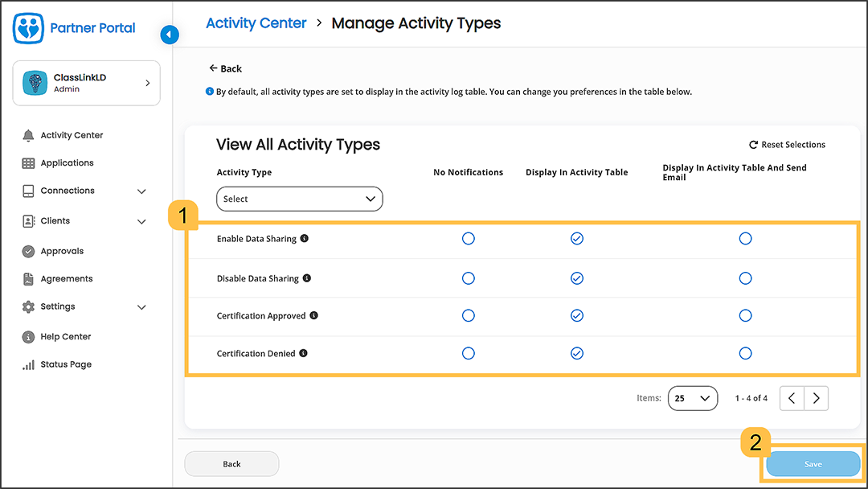868x489 pixels.
Task: Click the Activity Center bell icon
Action: coord(28,135)
